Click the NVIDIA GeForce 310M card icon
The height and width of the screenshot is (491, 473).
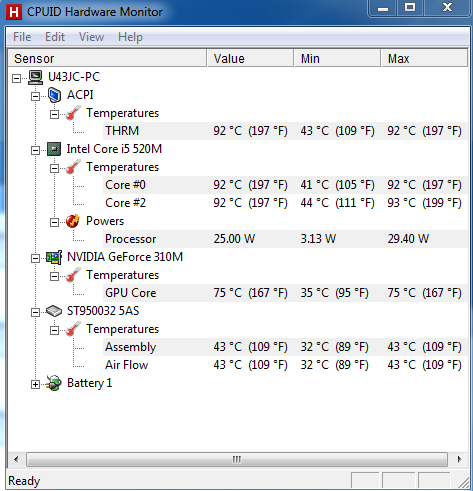click(x=54, y=257)
